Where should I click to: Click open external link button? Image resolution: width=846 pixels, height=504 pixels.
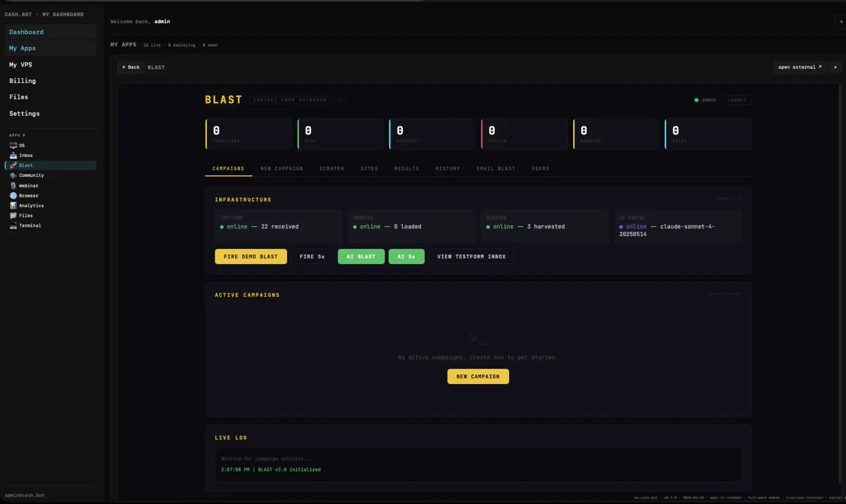tap(799, 67)
